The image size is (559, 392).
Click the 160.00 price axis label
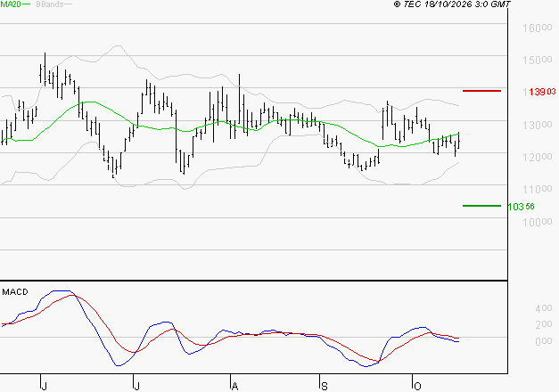click(538, 28)
